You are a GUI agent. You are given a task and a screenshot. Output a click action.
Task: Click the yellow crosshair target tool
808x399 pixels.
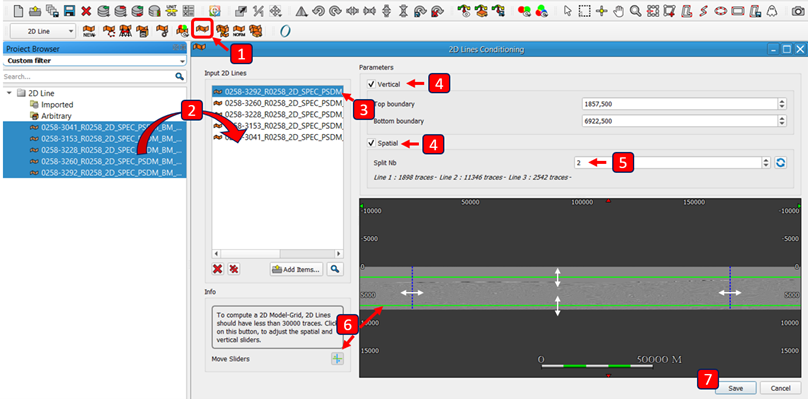[602, 10]
